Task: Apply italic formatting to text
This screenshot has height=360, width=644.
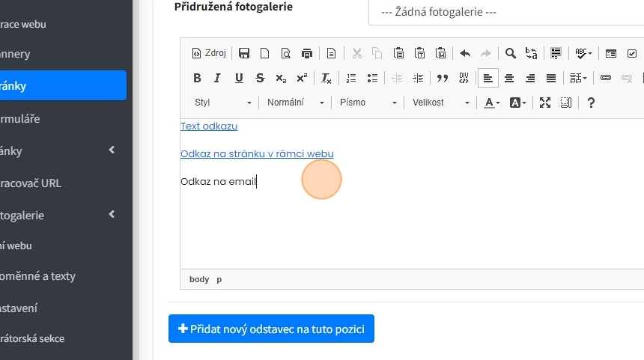Action: point(218,78)
